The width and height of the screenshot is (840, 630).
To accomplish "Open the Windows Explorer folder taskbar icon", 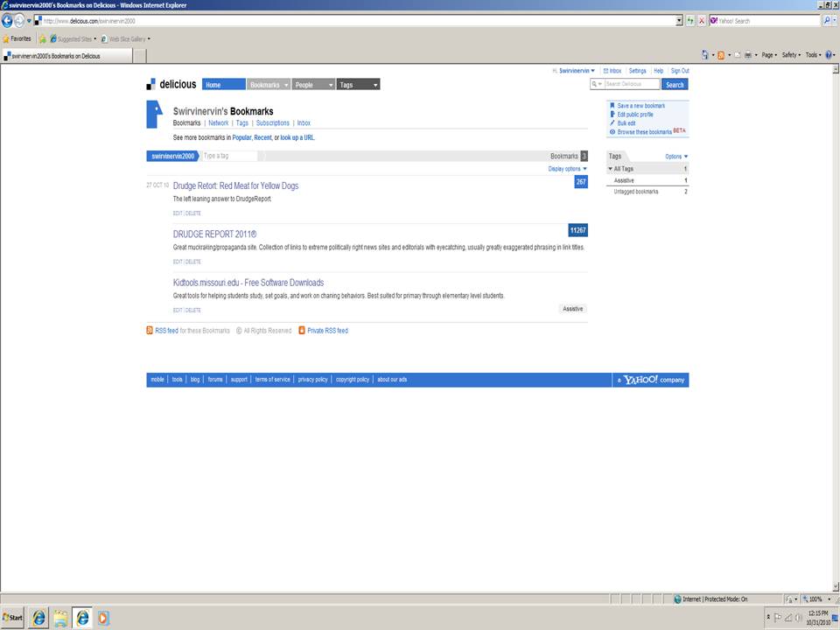I will pyautogui.click(x=60, y=618).
